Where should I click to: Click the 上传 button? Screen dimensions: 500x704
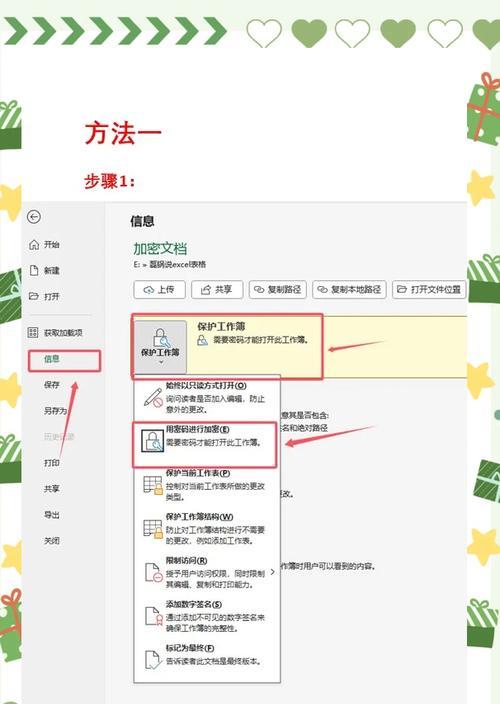159,290
